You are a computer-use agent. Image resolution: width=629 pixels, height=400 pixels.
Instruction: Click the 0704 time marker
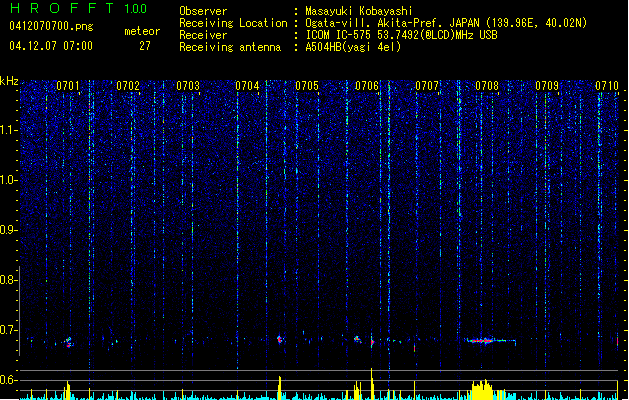coord(247,86)
